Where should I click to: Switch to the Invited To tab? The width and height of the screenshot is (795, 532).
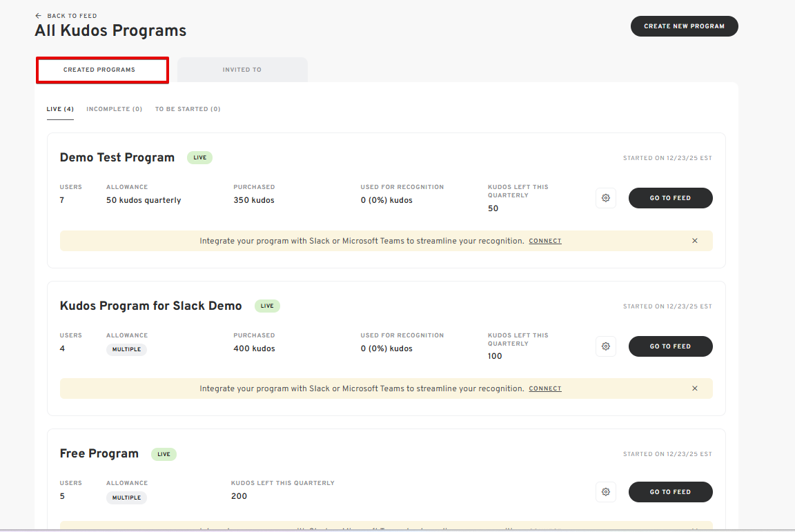(x=242, y=70)
